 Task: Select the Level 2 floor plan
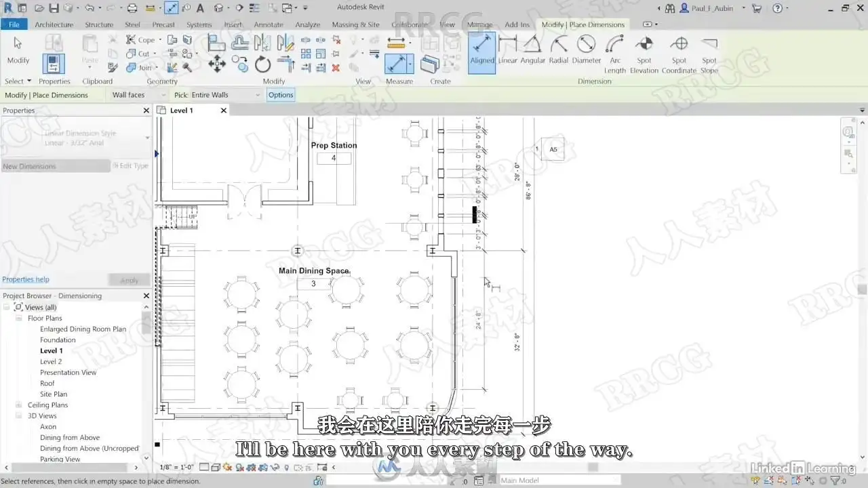point(51,361)
